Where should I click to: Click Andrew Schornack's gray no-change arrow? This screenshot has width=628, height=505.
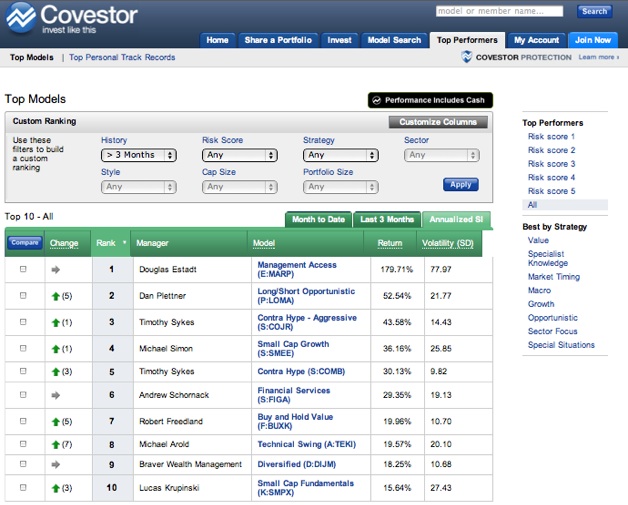56,395
